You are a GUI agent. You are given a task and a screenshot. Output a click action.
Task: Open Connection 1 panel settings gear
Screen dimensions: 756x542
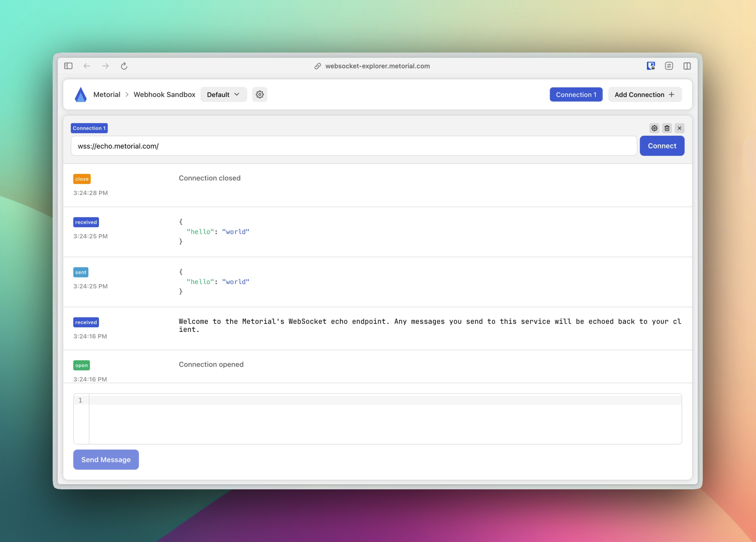[654, 128]
